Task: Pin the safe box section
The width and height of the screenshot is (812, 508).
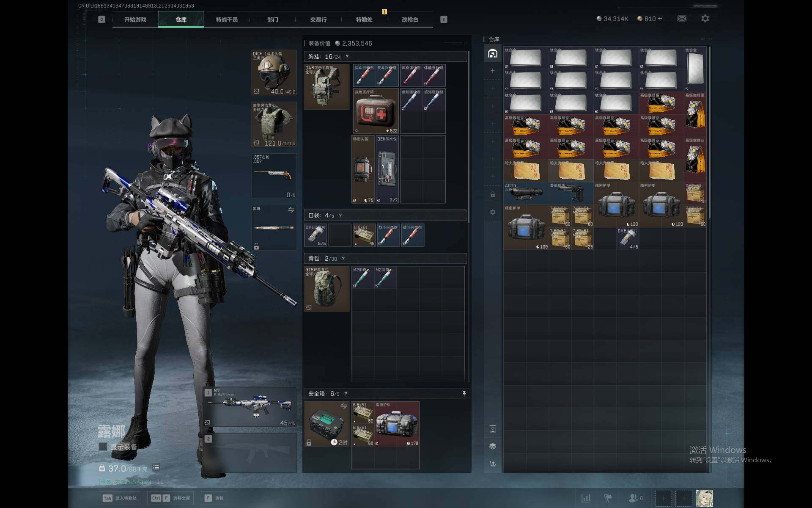Action: pyautogui.click(x=464, y=394)
